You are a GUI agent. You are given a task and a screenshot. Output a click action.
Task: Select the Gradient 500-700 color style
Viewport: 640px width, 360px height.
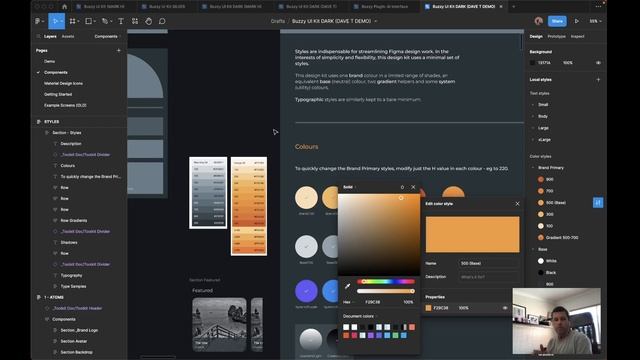(x=562, y=238)
